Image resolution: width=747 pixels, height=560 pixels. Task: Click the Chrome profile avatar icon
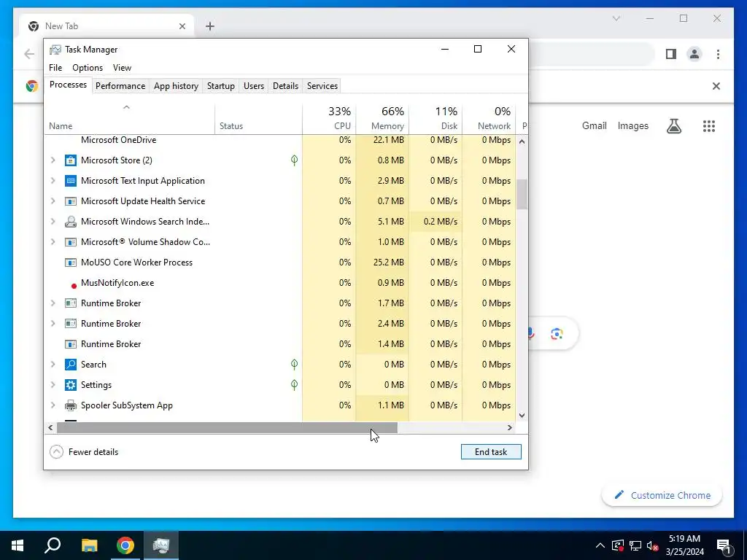694,54
